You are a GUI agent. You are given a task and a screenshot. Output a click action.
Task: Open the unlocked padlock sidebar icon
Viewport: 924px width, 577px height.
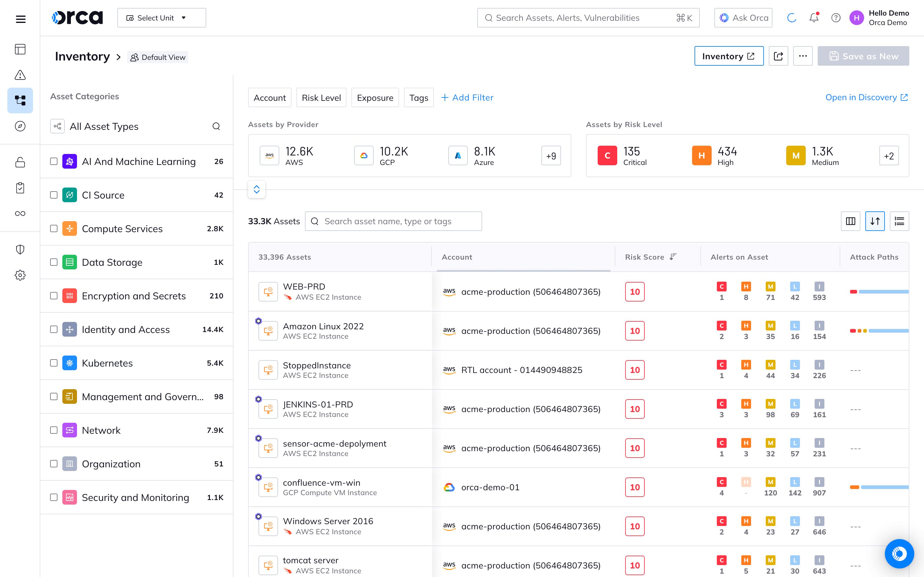tap(20, 162)
